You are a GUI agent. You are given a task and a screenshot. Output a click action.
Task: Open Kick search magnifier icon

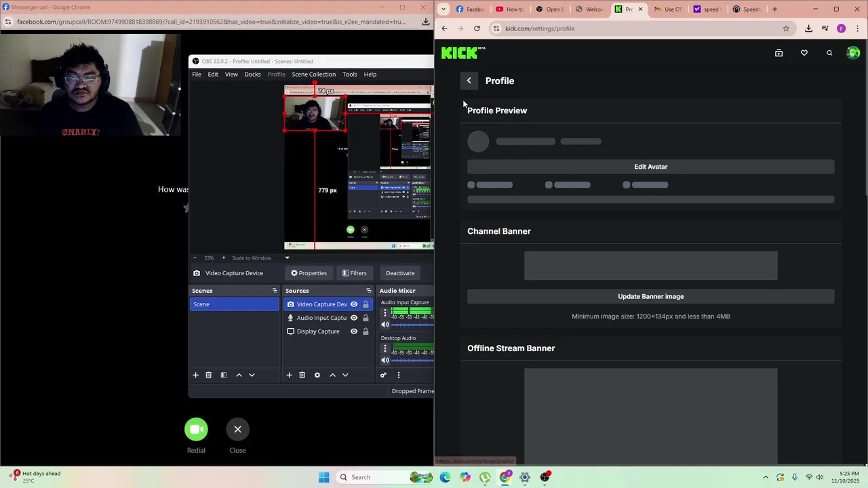click(829, 53)
